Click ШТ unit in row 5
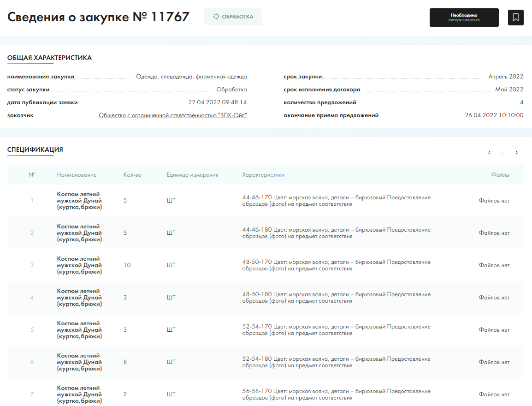This screenshot has width=532, height=406. [x=171, y=329]
